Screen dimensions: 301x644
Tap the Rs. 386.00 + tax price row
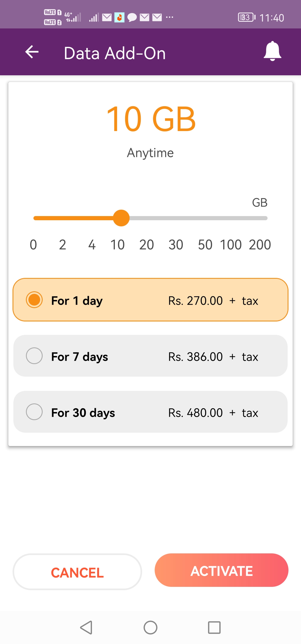click(x=151, y=356)
